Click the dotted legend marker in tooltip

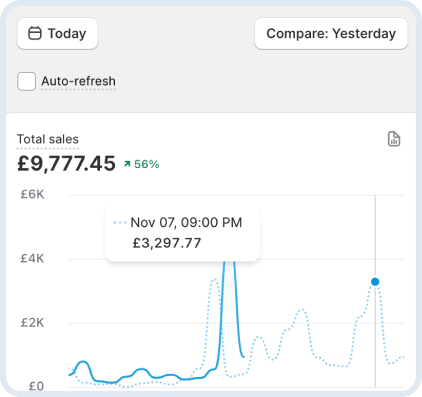(x=120, y=222)
